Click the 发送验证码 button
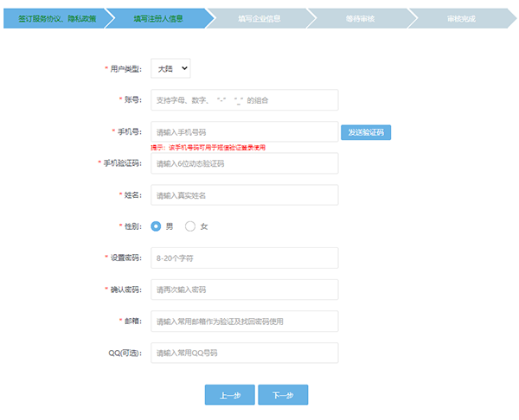The image size is (519, 420). 366,132
